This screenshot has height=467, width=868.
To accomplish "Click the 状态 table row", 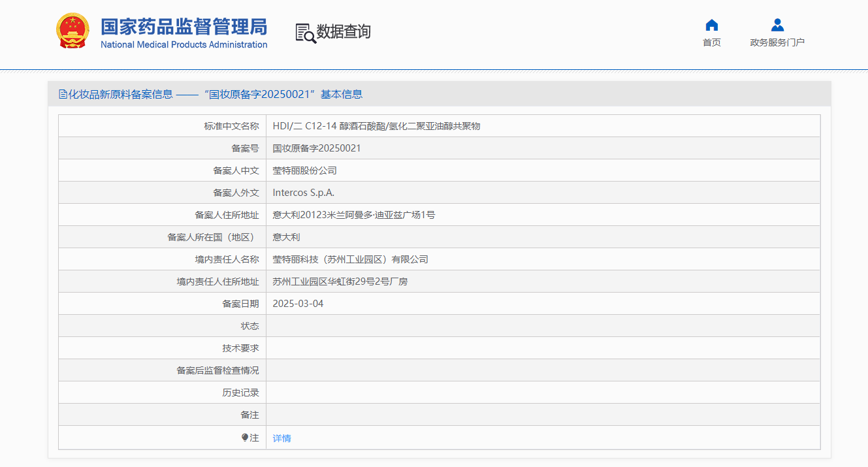I will click(438, 325).
